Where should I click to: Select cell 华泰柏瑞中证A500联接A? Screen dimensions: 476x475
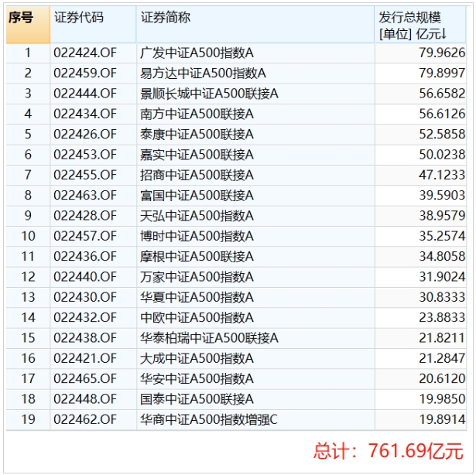point(255,338)
